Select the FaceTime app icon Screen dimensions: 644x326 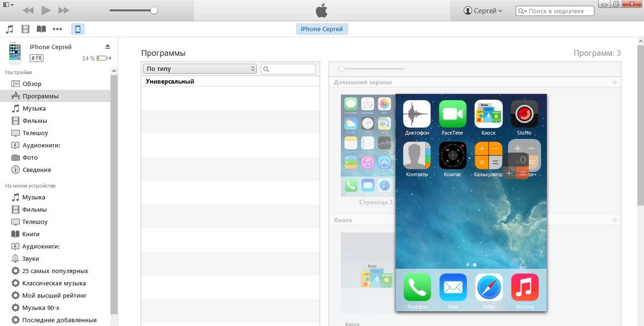453,114
